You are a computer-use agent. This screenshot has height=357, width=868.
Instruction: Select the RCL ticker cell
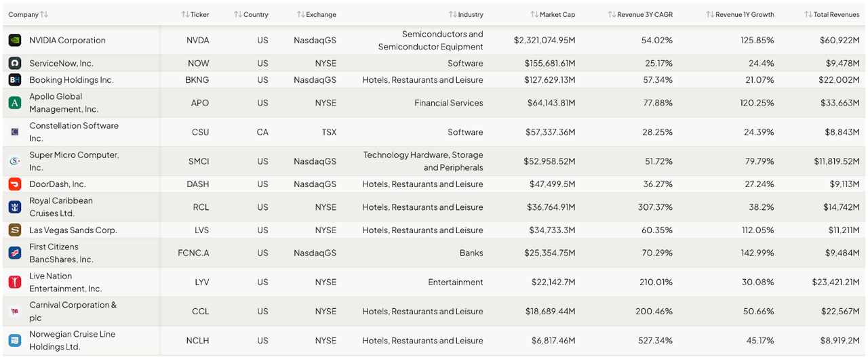point(201,207)
